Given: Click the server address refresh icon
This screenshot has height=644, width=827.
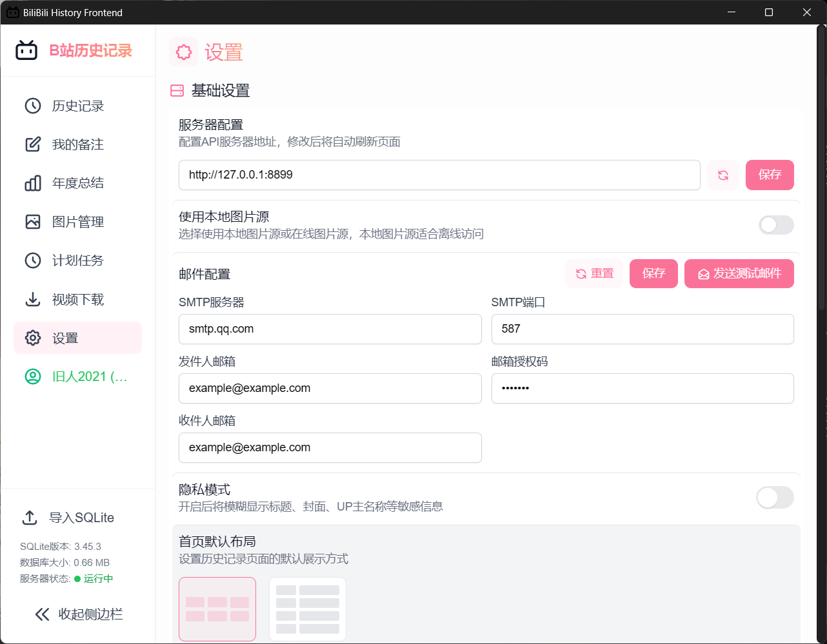Looking at the screenshot, I should point(722,175).
